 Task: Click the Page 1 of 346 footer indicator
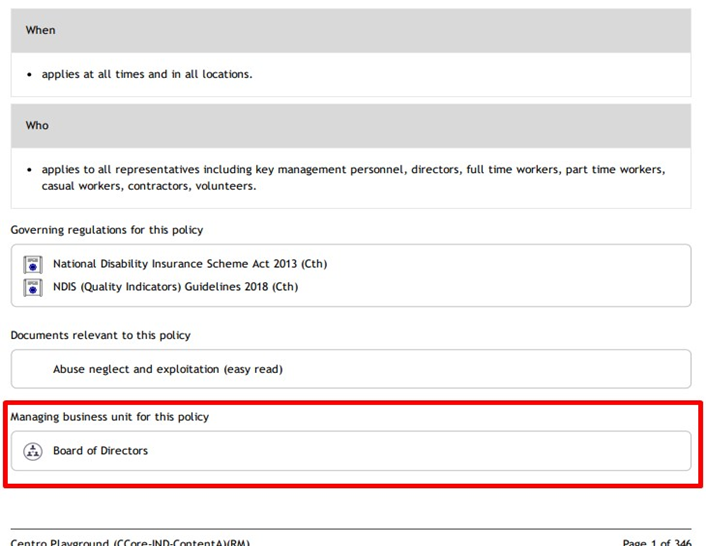657,542
